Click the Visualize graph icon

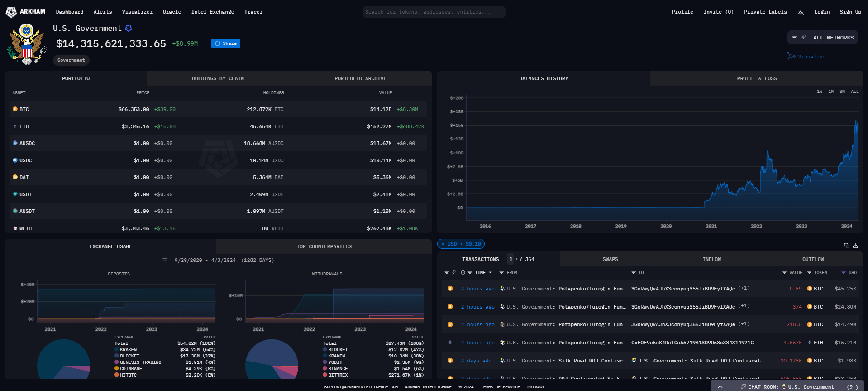791,57
